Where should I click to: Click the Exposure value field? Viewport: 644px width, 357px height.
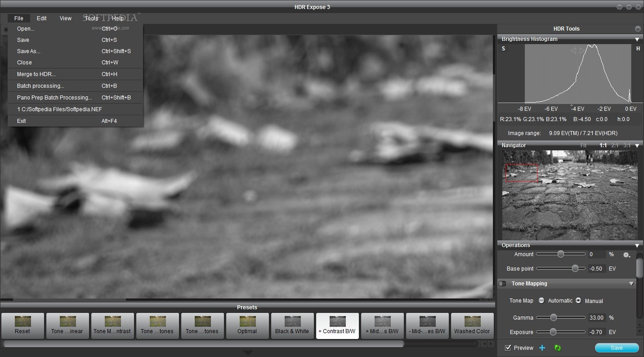click(x=597, y=332)
